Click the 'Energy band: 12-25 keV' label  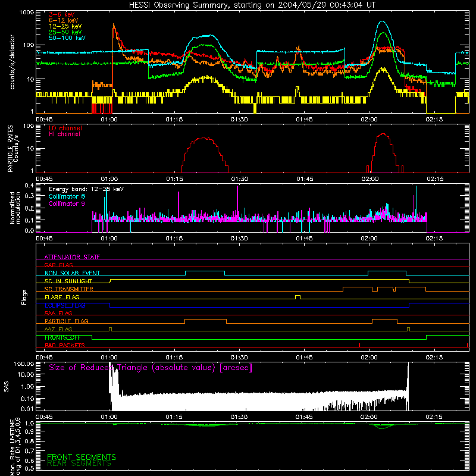(x=86, y=189)
